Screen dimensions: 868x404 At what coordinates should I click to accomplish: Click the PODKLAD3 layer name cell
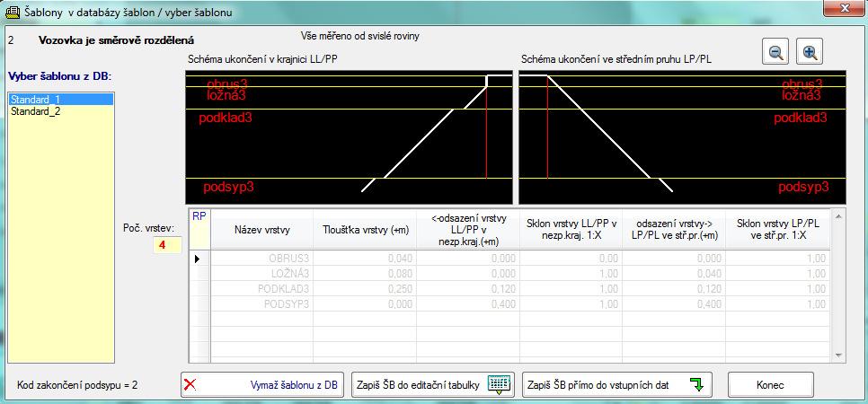261,289
